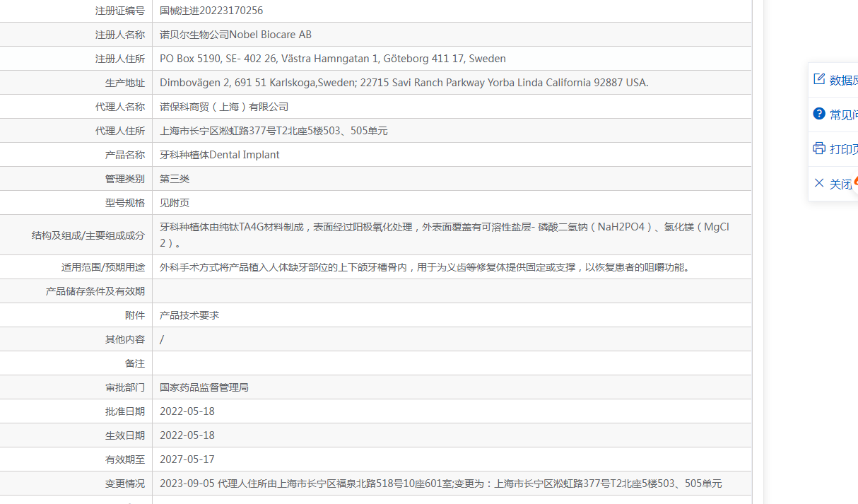858x504 pixels.
Task: Select the 代理人住所 label
Action: [x=120, y=131]
